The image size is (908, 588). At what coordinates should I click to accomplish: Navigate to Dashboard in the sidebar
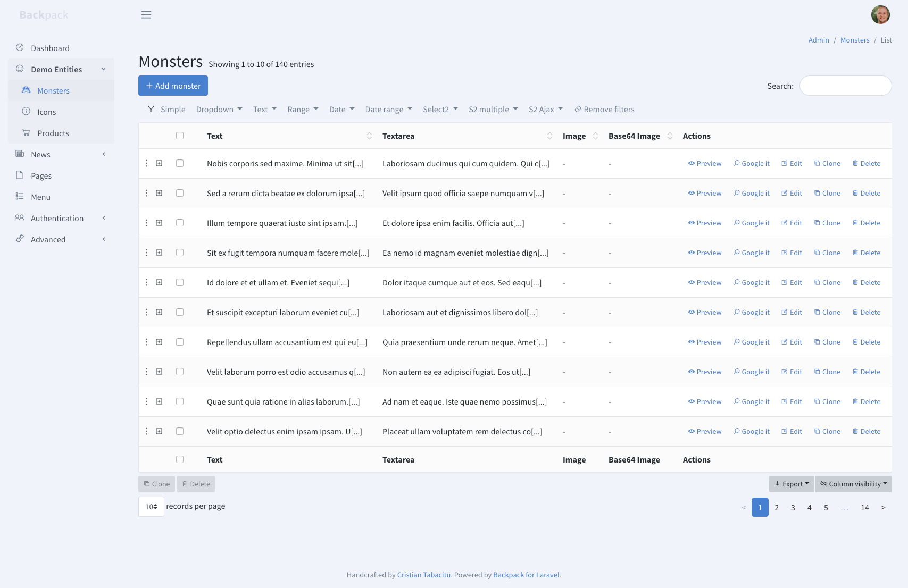coord(51,48)
